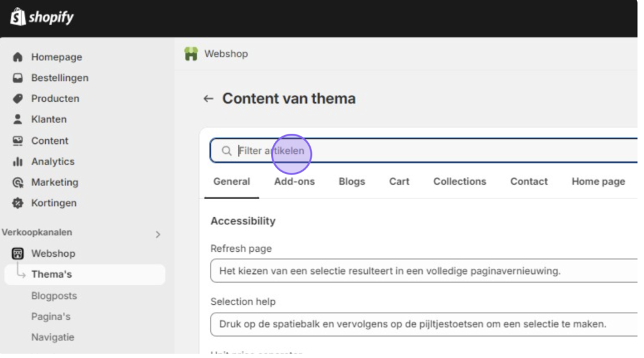Open Homepage from the sidebar
The width and height of the screenshot is (644, 358).
click(56, 57)
